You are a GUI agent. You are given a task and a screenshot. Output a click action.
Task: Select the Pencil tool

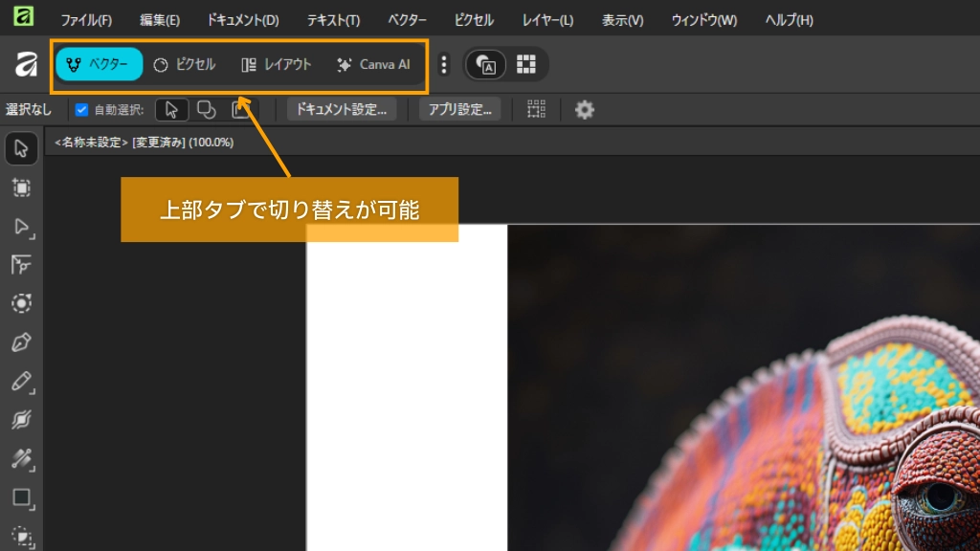tap(22, 382)
